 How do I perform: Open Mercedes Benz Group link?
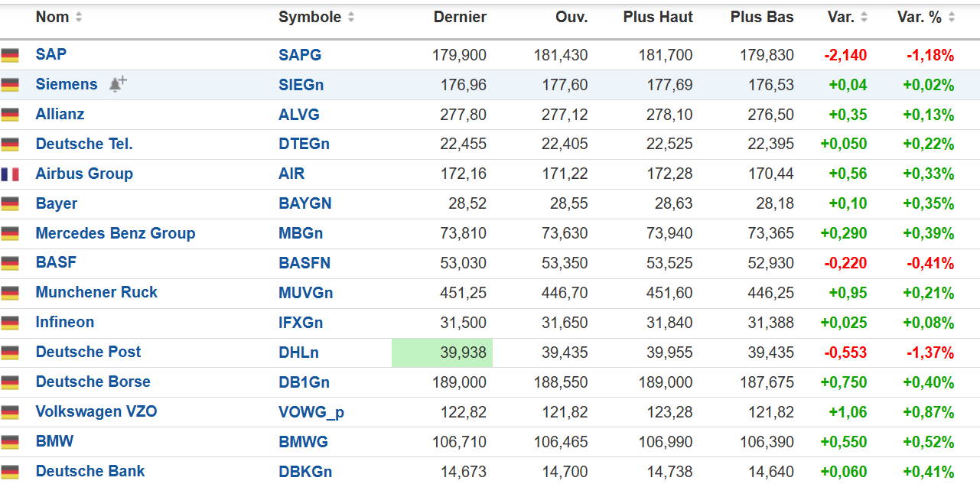point(116,233)
